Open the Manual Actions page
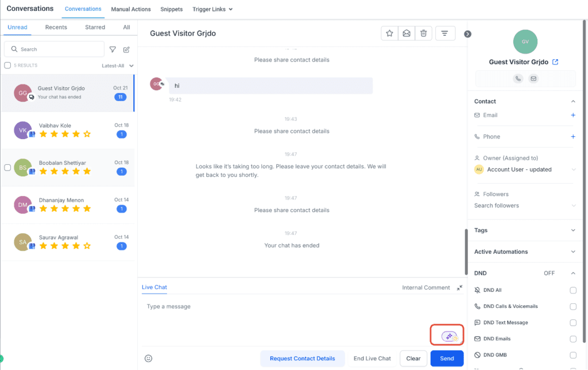 (130, 9)
